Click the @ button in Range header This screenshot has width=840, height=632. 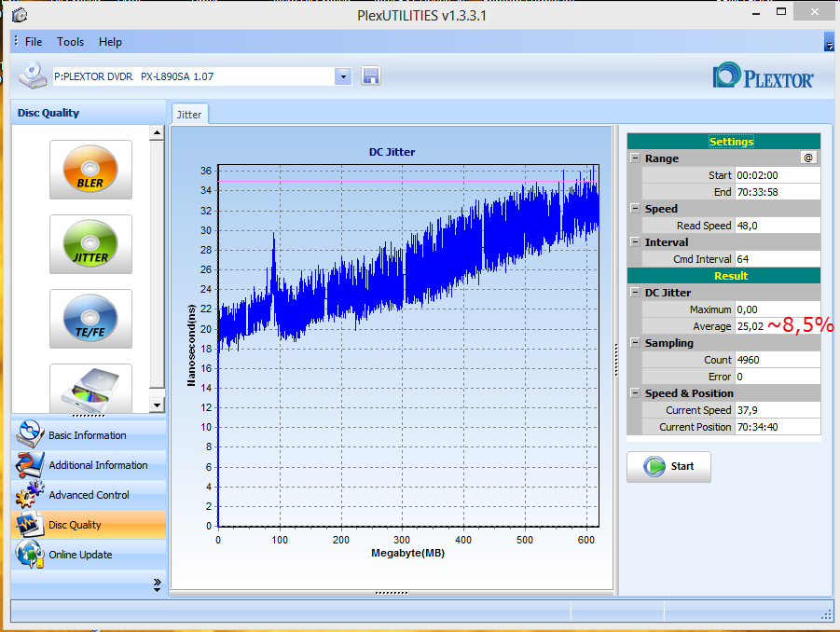[x=808, y=158]
